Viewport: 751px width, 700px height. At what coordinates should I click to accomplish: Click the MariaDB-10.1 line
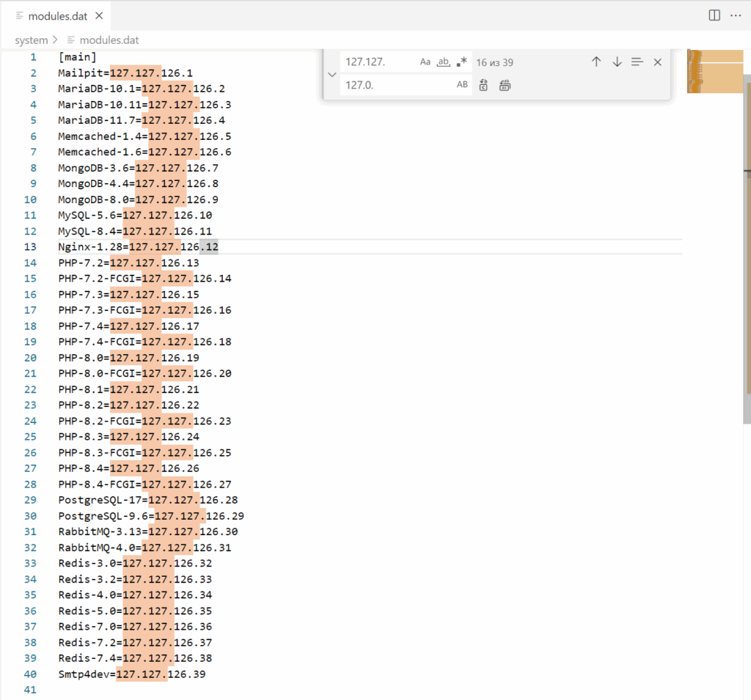[142, 89]
